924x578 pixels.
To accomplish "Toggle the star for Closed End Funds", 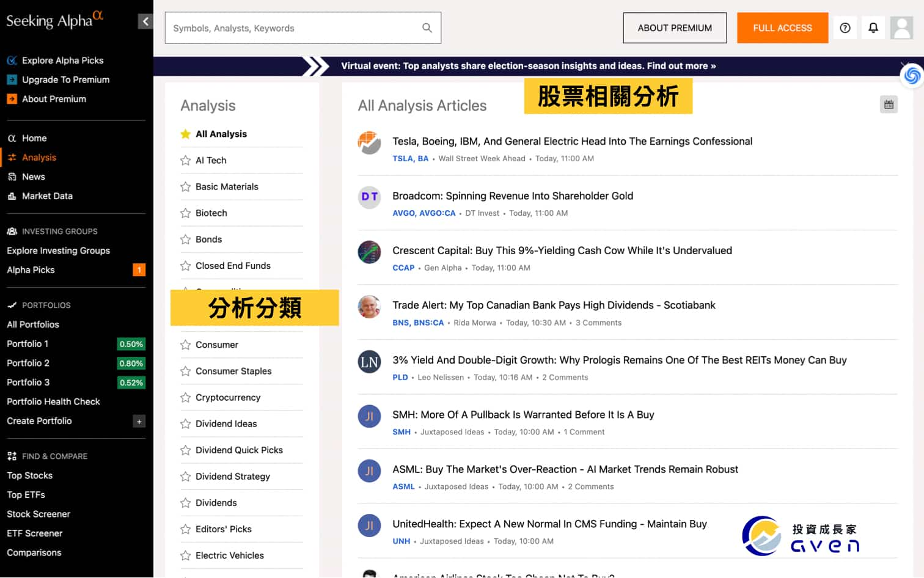I will click(x=185, y=265).
